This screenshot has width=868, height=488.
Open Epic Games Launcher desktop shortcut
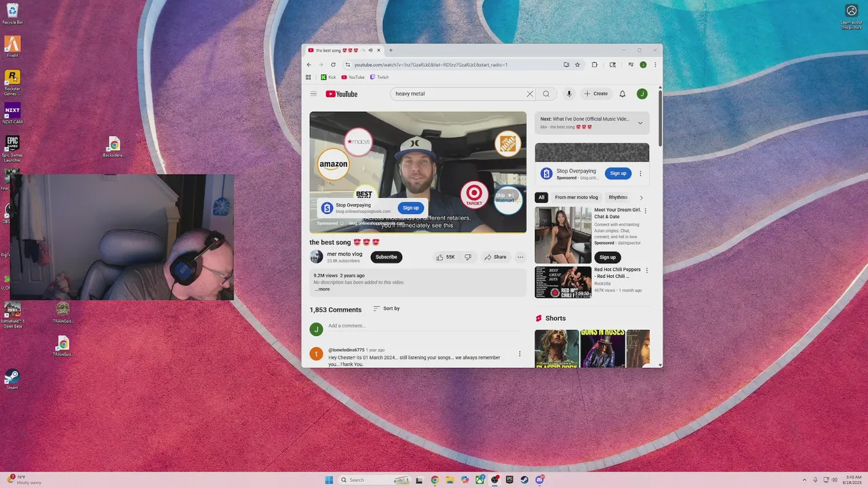click(x=12, y=148)
